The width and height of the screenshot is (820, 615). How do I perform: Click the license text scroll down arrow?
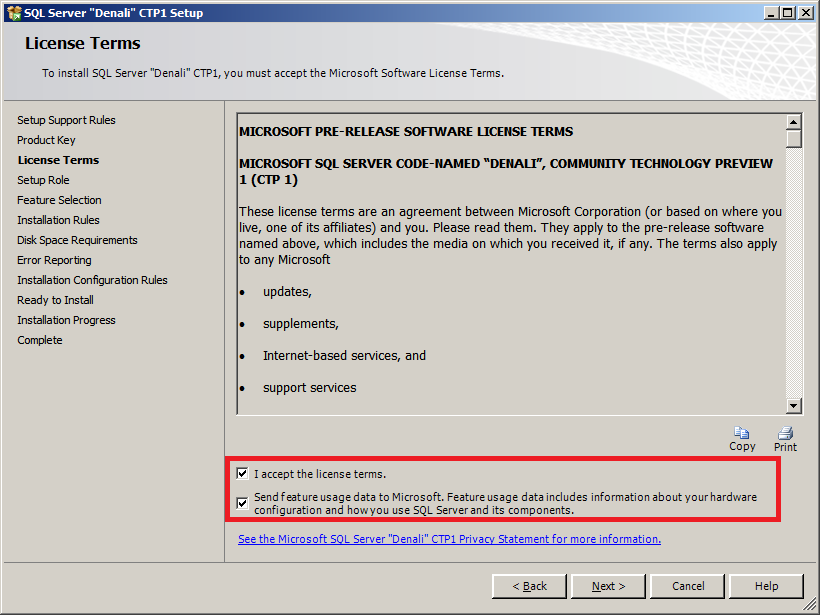pyautogui.click(x=793, y=405)
